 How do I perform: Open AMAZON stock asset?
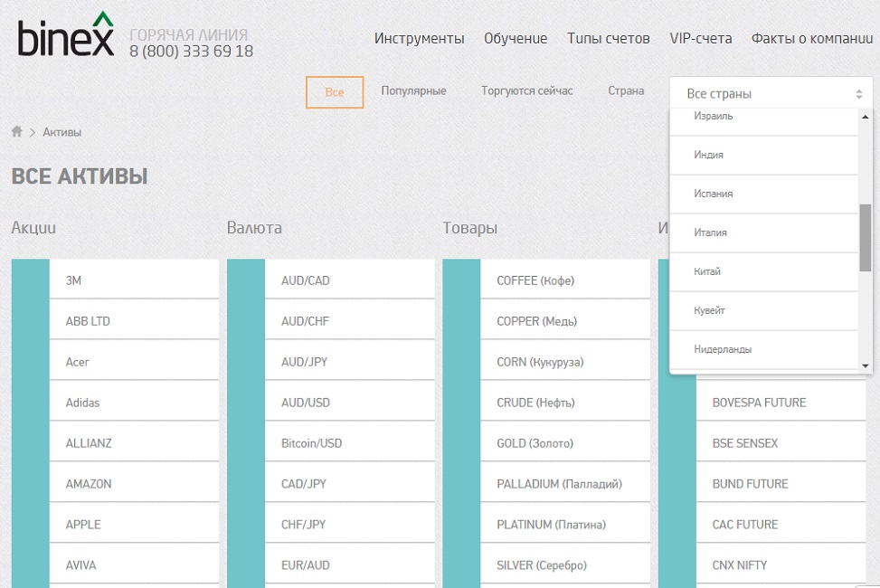134,482
